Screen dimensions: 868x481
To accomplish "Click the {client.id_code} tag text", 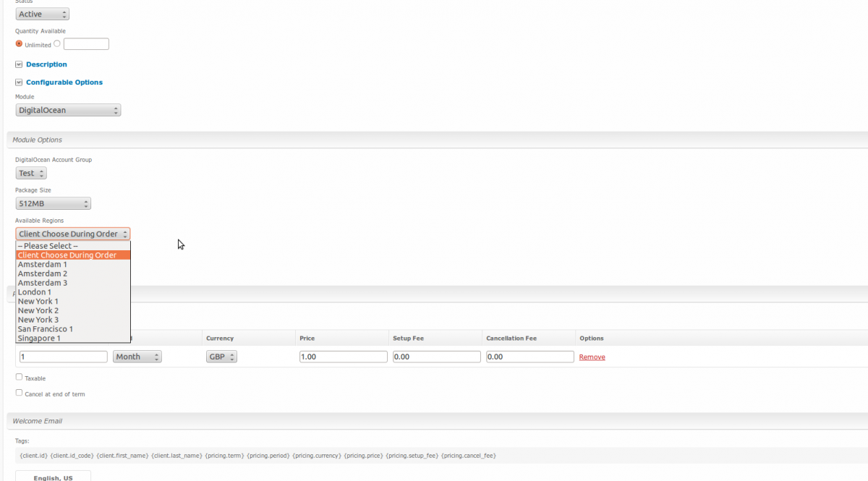I will coord(72,456).
